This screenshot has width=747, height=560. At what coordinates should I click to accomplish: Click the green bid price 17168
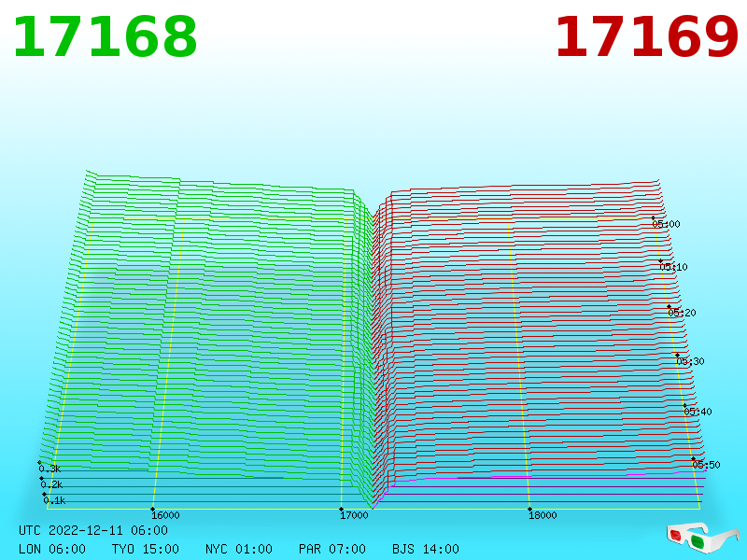click(105, 37)
